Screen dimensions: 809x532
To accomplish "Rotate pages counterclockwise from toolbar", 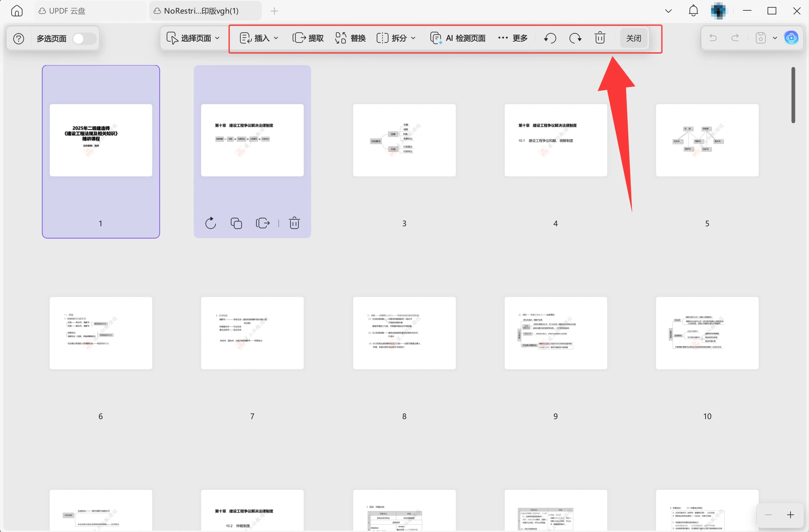I will (x=550, y=38).
